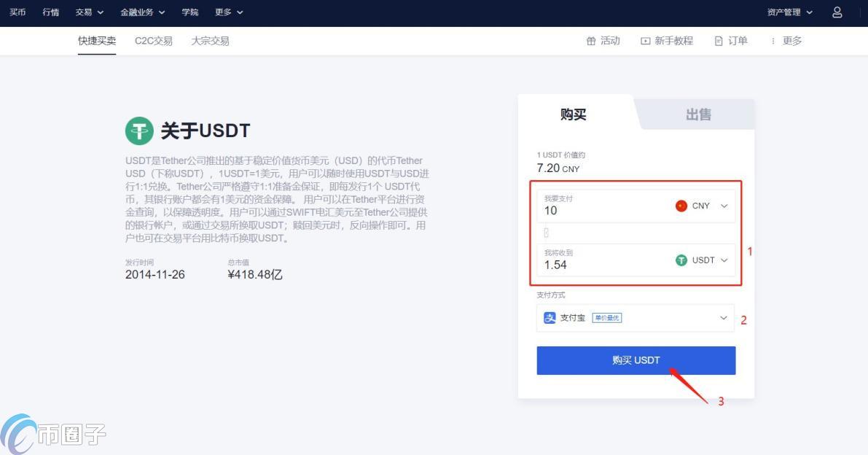
Task: Expand the USDT currency dropdown
Action: [724, 260]
